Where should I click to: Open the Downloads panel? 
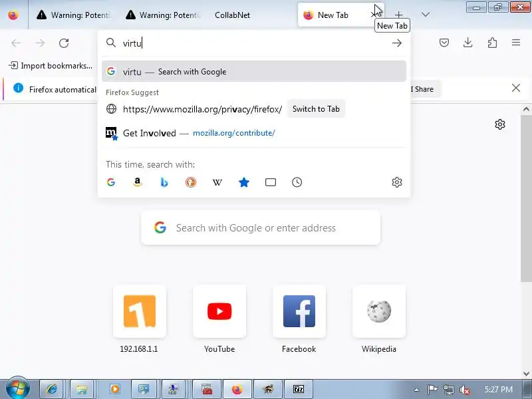pyautogui.click(x=468, y=43)
